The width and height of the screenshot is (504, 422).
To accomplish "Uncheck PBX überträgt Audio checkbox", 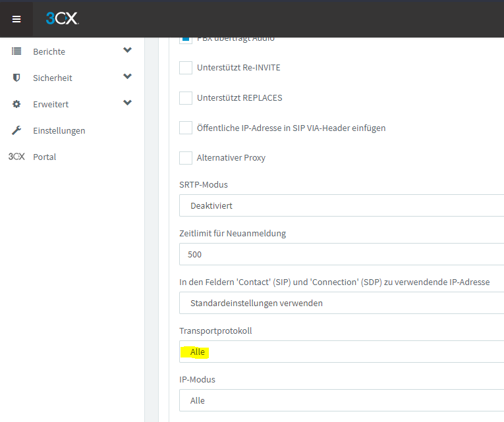I will [186, 39].
